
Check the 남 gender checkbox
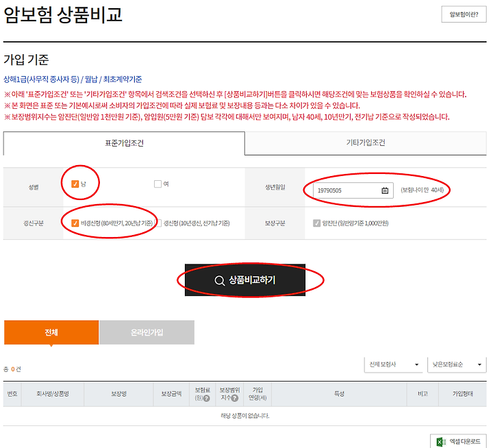coord(75,184)
